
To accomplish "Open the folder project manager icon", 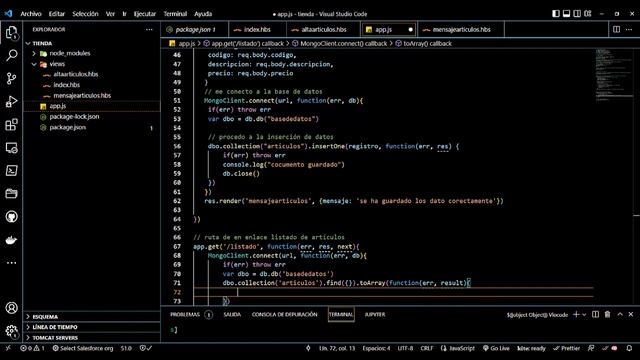I will pos(11,193).
